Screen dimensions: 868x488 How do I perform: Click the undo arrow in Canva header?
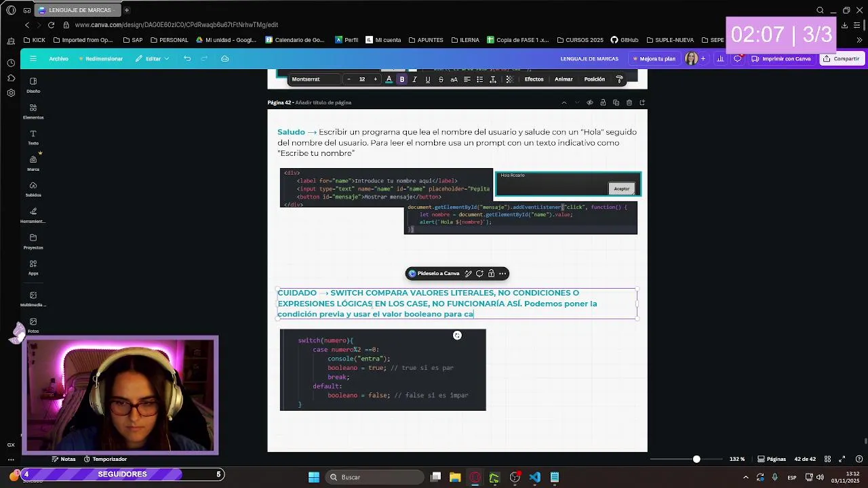pos(187,59)
